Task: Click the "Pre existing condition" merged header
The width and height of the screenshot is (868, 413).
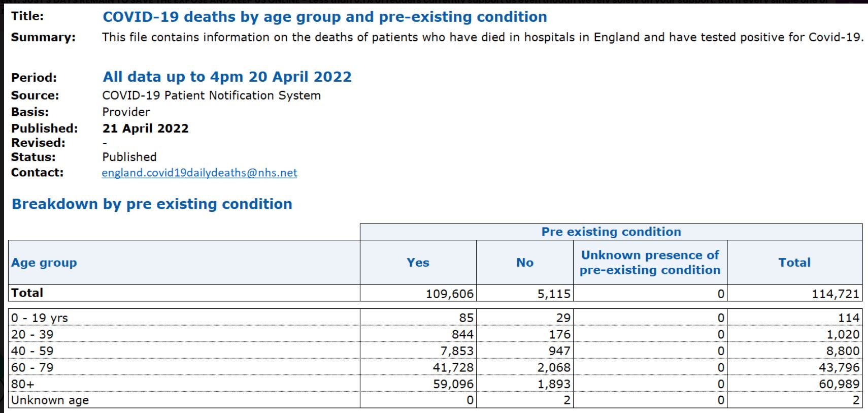Action: pyautogui.click(x=611, y=232)
